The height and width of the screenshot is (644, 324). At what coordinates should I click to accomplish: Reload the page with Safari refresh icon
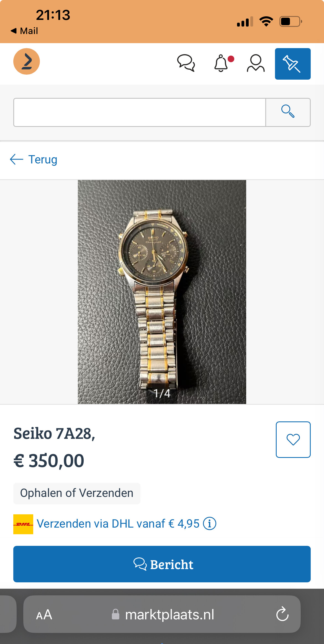click(282, 614)
